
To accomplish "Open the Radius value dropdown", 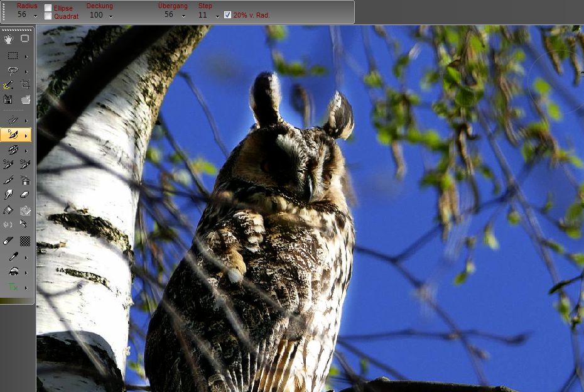I will (35, 15).
